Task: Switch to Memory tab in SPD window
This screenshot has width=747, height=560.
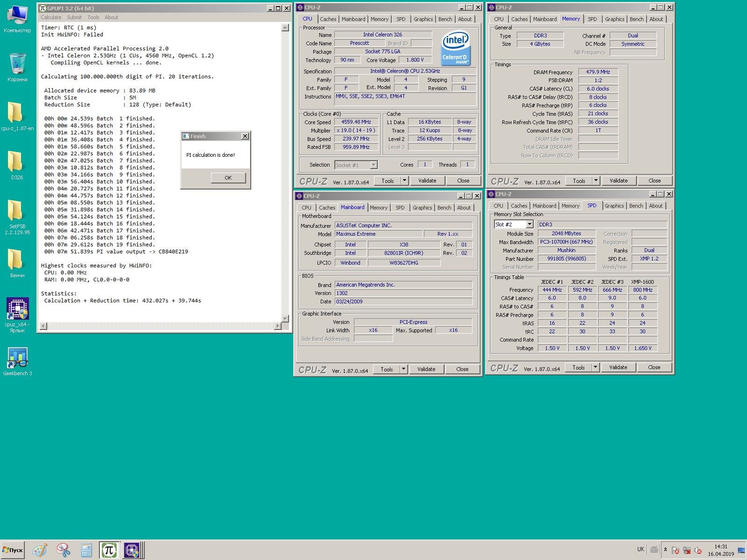Action: pyautogui.click(x=570, y=206)
